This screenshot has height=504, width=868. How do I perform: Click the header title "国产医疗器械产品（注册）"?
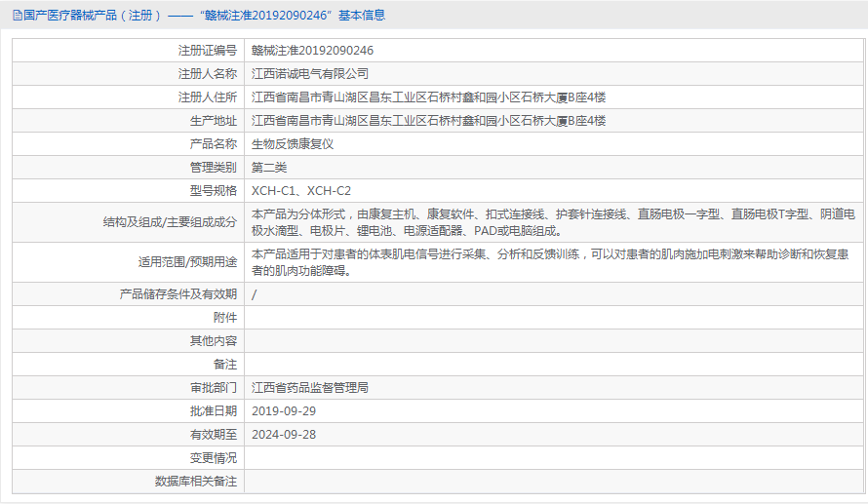87,16
